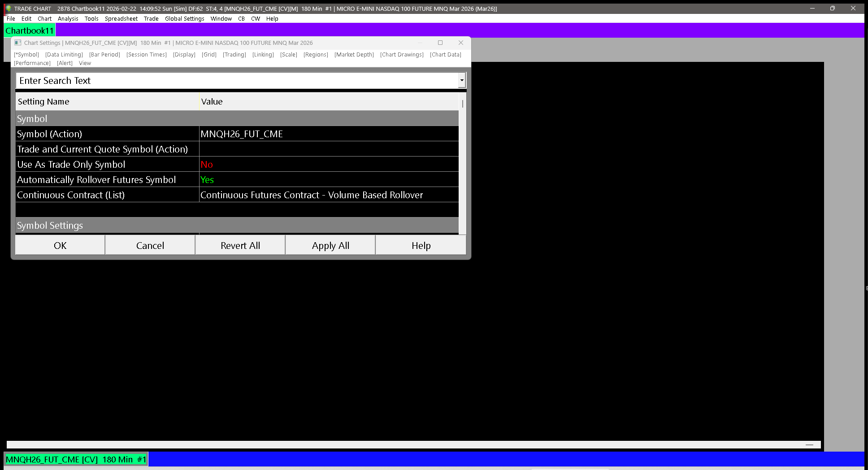Image resolution: width=868 pixels, height=470 pixels.
Task: Switch to the [Trading] tab
Action: (x=234, y=54)
